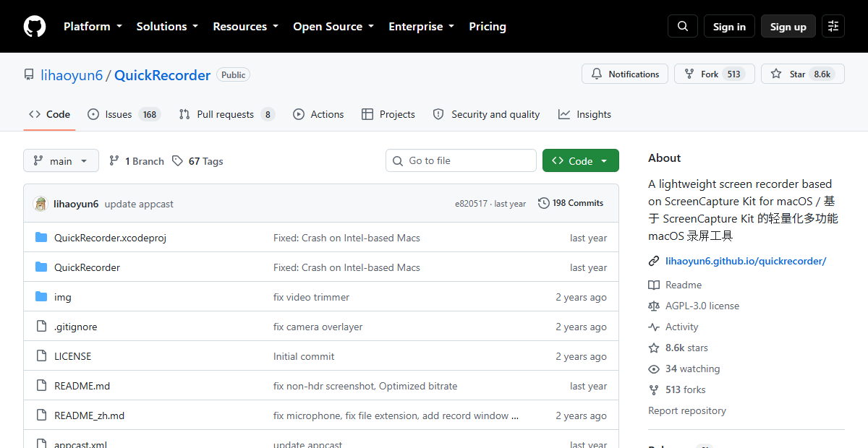Click the Go to file field
868x448 pixels.
(x=461, y=160)
